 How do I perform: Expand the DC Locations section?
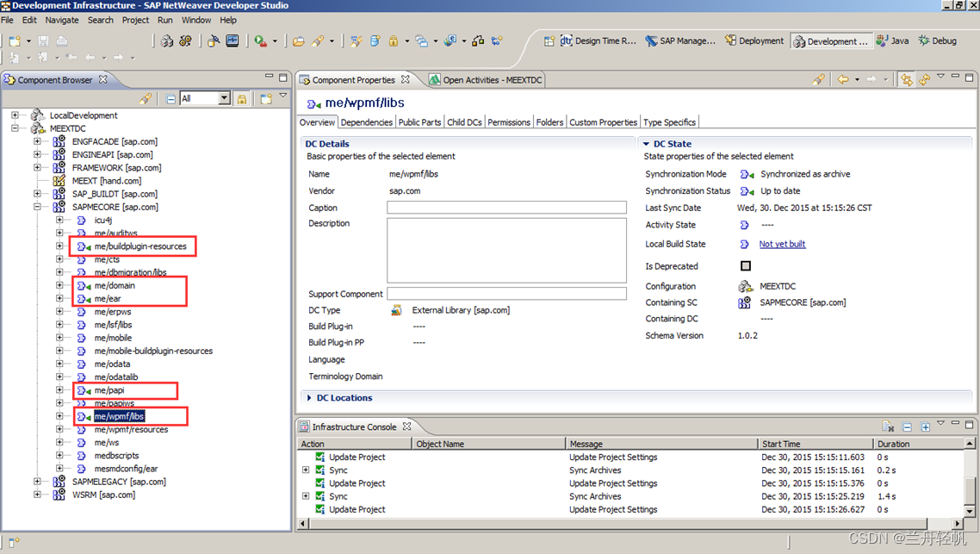coord(309,398)
